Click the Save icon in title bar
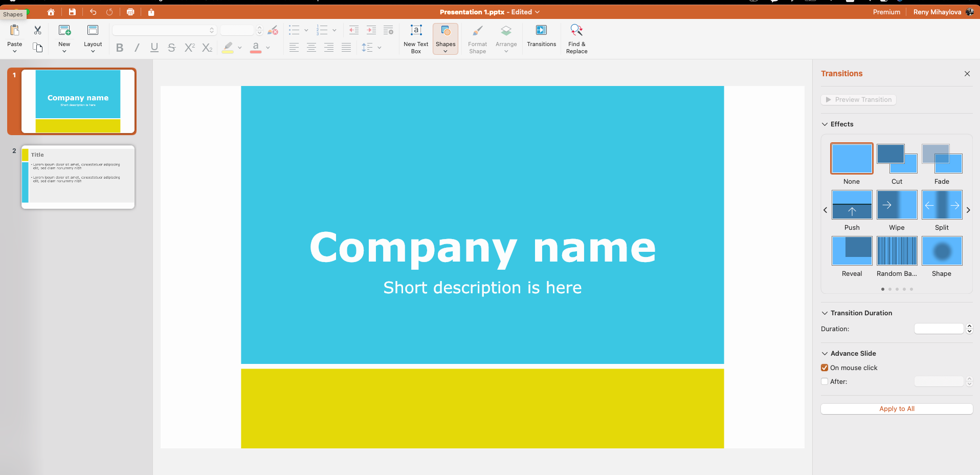The width and height of the screenshot is (980, 475). pos(72,12)
